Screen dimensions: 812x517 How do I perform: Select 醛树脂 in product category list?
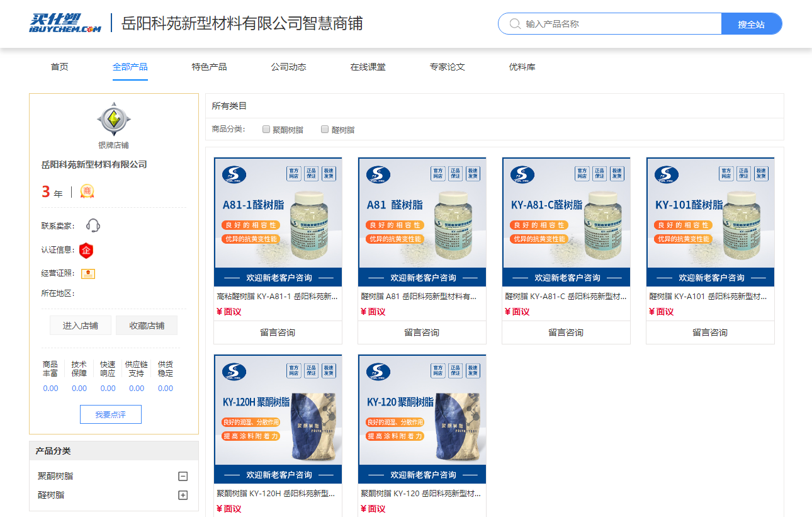pos(51,496)
